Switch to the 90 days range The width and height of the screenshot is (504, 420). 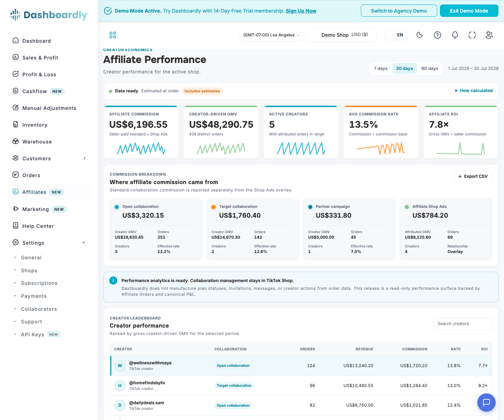click(x=429, y=69)
